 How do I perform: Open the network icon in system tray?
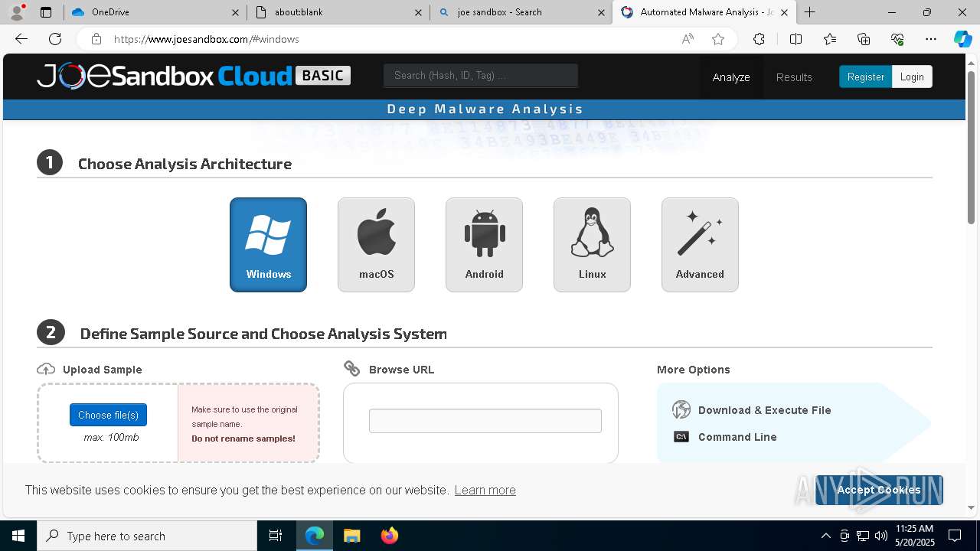pos(863,536)
